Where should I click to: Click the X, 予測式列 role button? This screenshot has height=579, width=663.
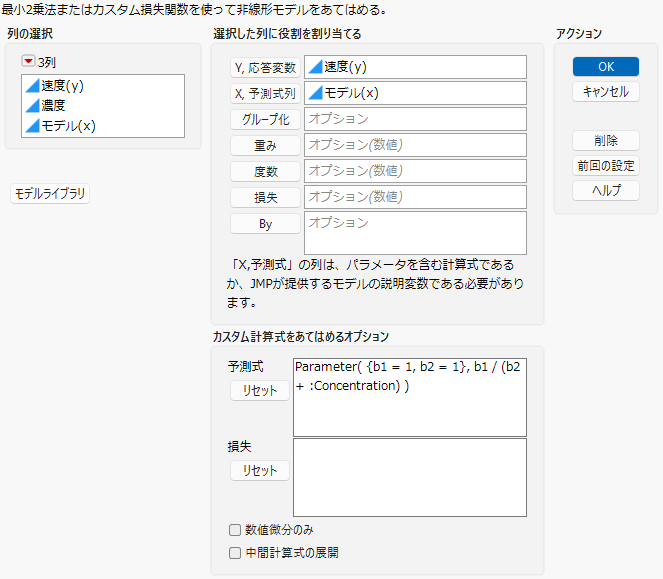coord(265,93)
